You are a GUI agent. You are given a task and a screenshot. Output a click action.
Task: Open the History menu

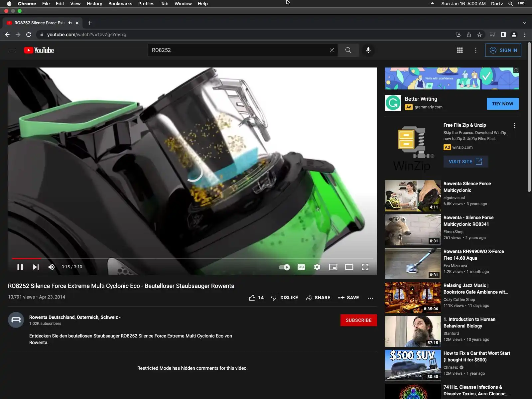click(x=94, y=4)
